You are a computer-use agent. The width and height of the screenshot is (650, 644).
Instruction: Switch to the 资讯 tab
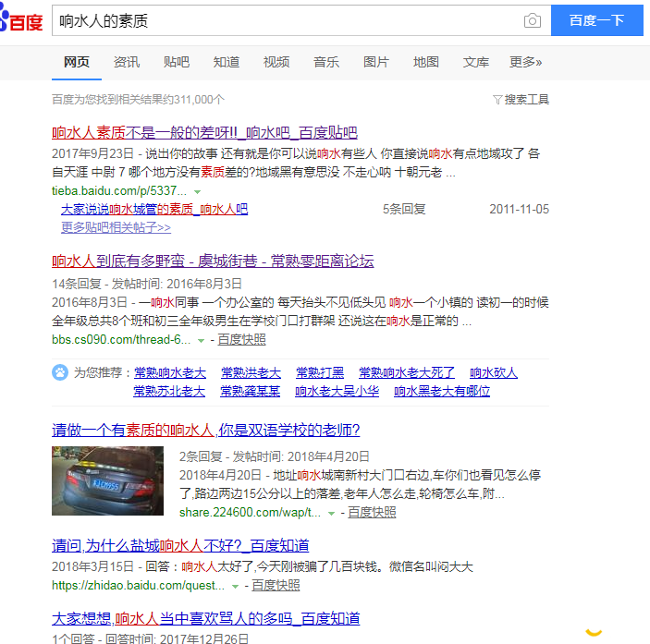point(127,62)
